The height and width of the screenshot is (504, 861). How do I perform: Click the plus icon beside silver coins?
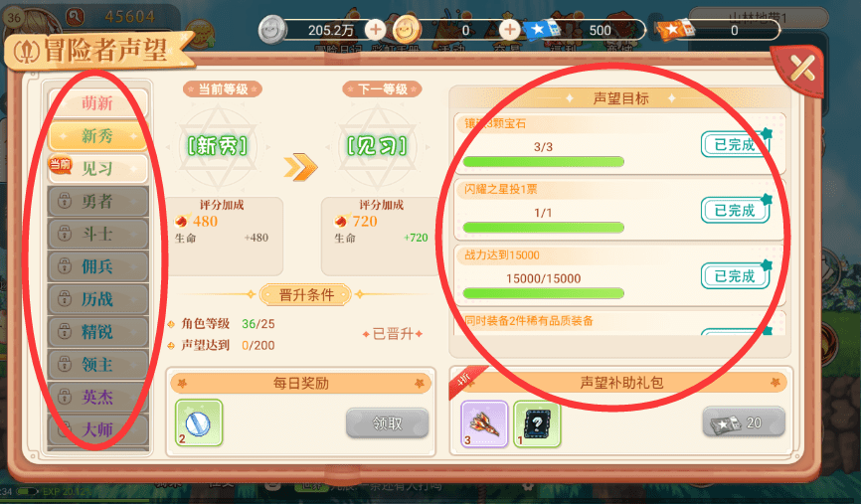point(375,30)
